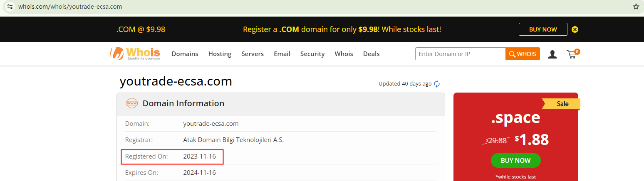Open the Domains menu

coord(185,54)
